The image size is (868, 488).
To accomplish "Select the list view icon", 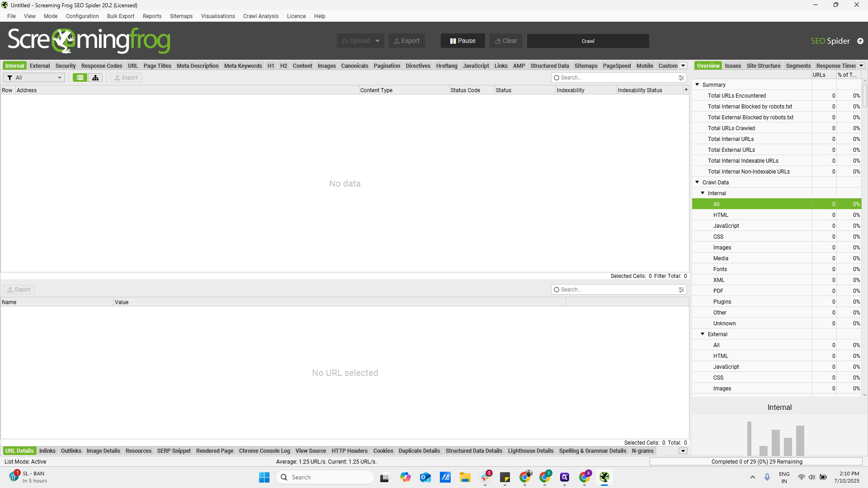I will coord(80,77).
